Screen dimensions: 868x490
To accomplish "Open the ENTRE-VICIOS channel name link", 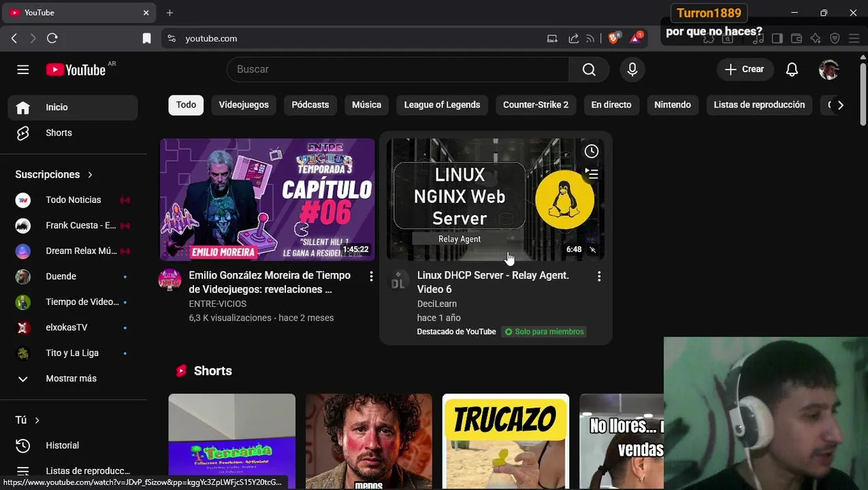I will [x=217, y=304].
